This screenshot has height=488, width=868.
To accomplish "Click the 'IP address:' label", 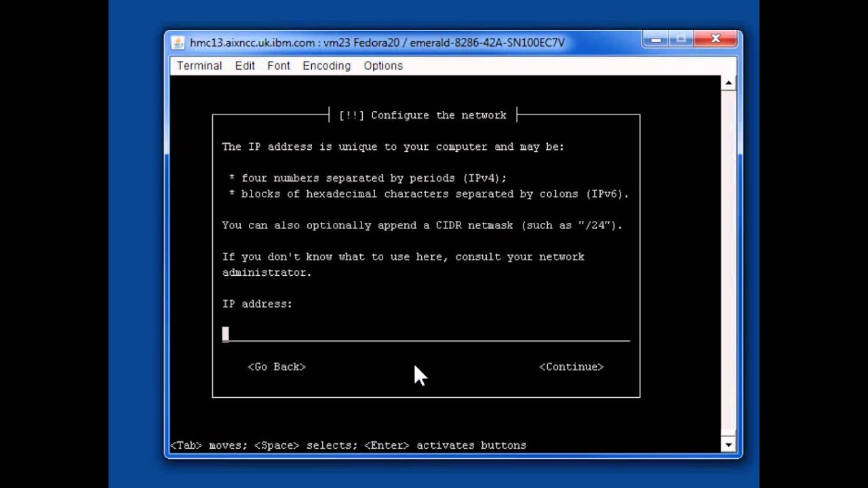I will [x=257, y=304].
